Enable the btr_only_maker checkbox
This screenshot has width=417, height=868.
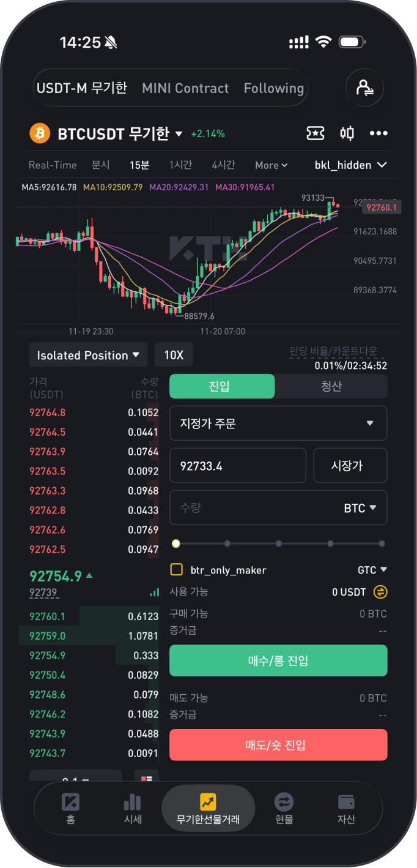(177, 570)
